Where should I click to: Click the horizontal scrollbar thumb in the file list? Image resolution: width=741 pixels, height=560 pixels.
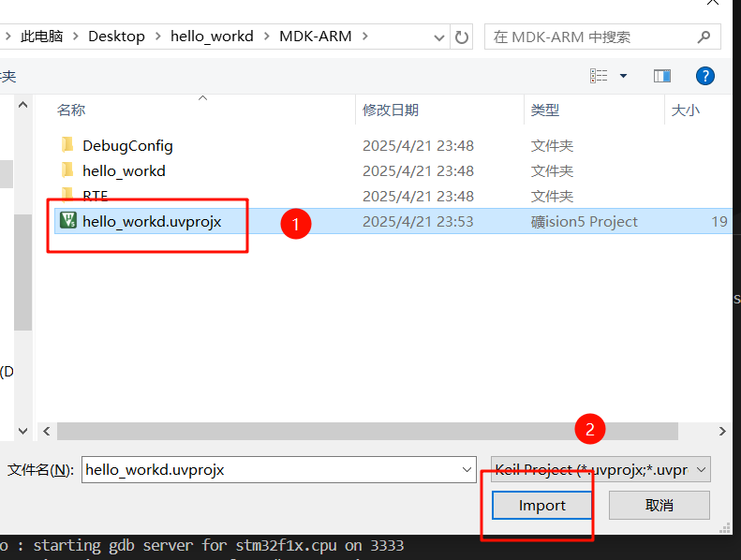(367, 431)
